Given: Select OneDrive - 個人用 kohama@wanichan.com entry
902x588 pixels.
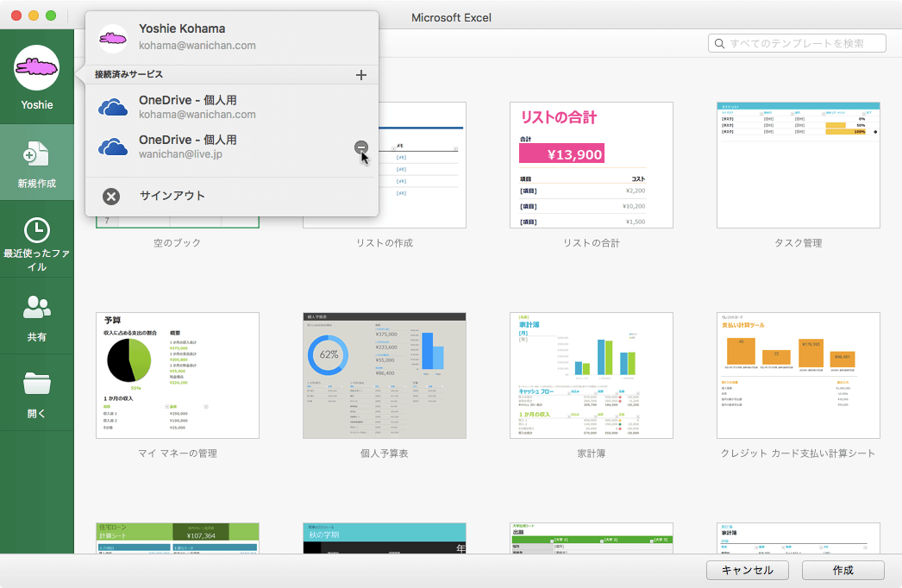Looking at the screenshot, I should click(x=232, y=107).
